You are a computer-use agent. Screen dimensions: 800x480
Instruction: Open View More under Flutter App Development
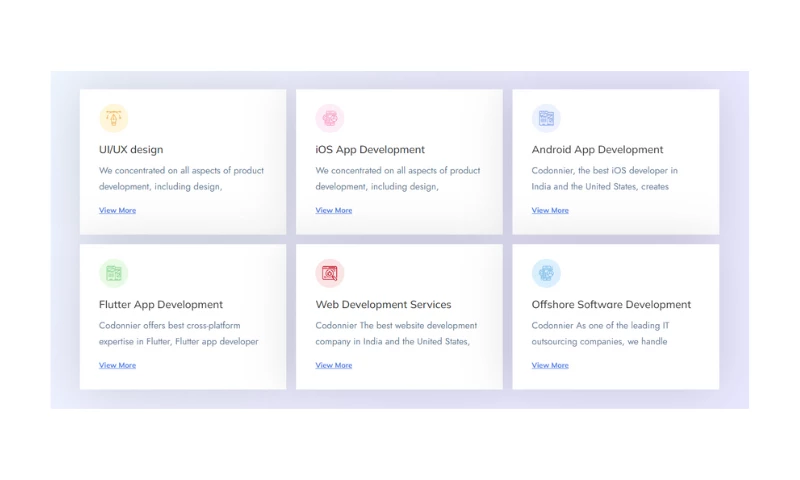coord(117,365)
